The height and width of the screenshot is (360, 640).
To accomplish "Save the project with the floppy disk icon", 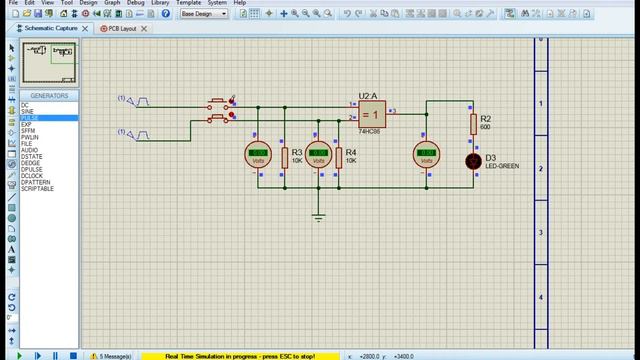I will (x=38, y=13).
